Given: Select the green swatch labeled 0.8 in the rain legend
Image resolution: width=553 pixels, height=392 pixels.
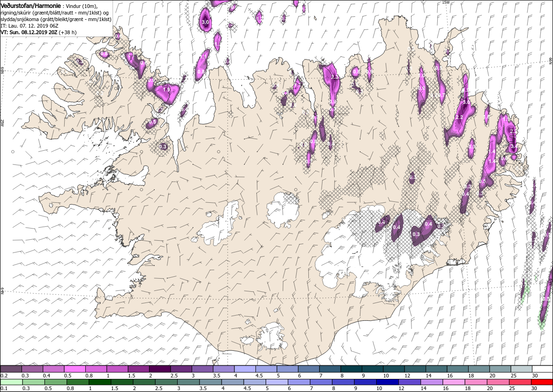Looking at the screenshot, I should [78, 382].
